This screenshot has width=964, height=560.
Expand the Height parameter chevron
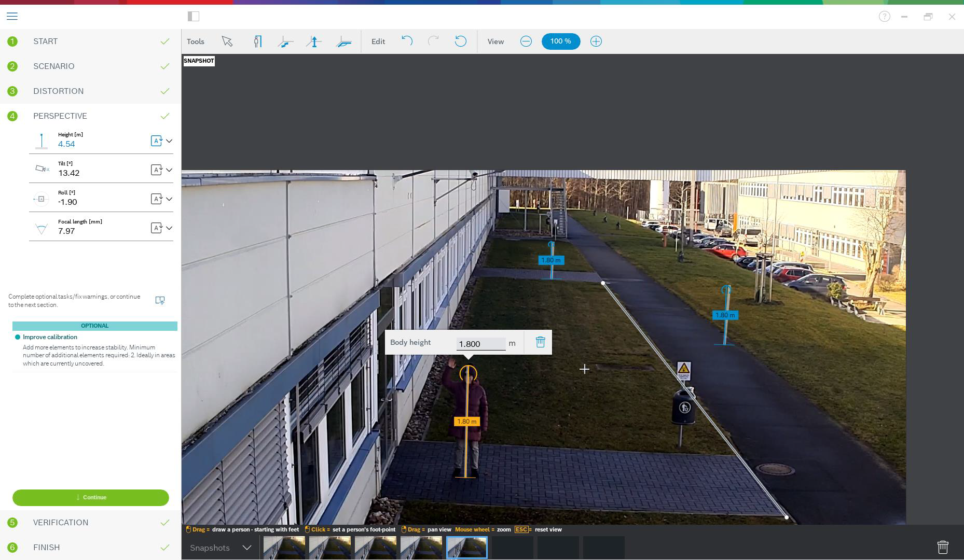169,141
